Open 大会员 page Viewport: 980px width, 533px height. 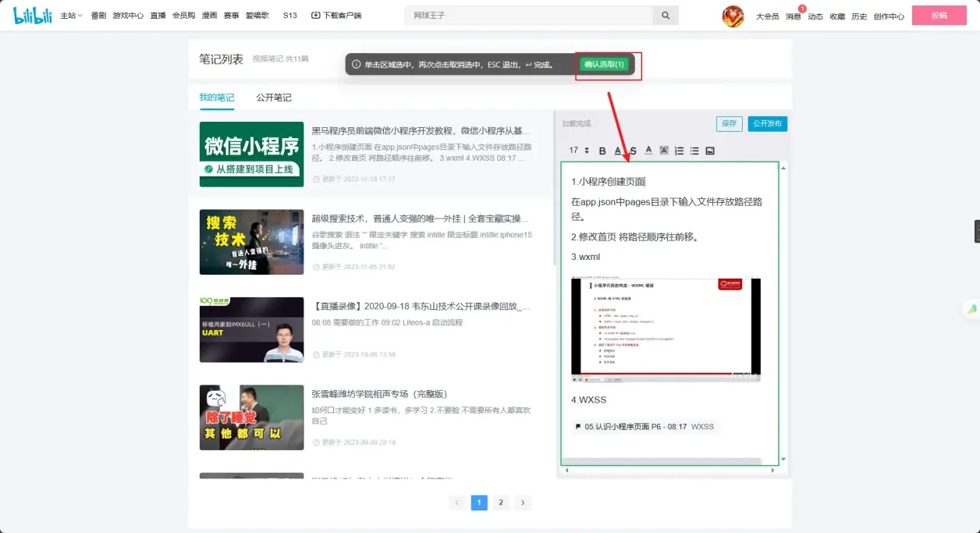point(767,16)
